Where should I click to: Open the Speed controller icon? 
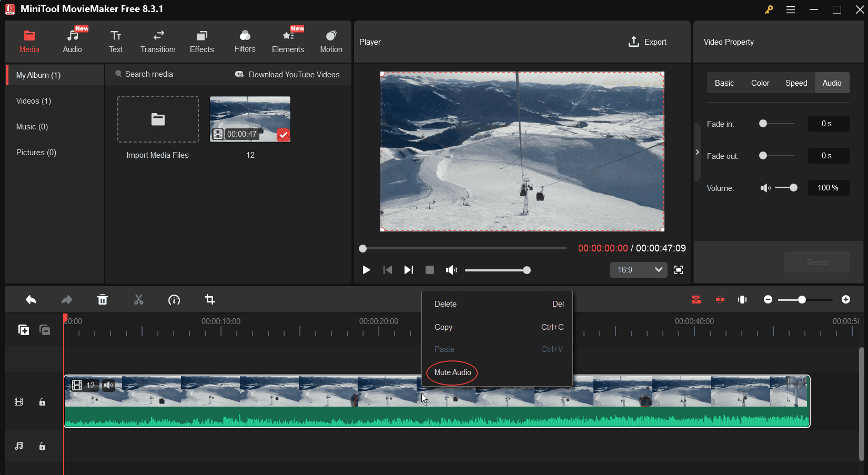[x=174, y=299]
